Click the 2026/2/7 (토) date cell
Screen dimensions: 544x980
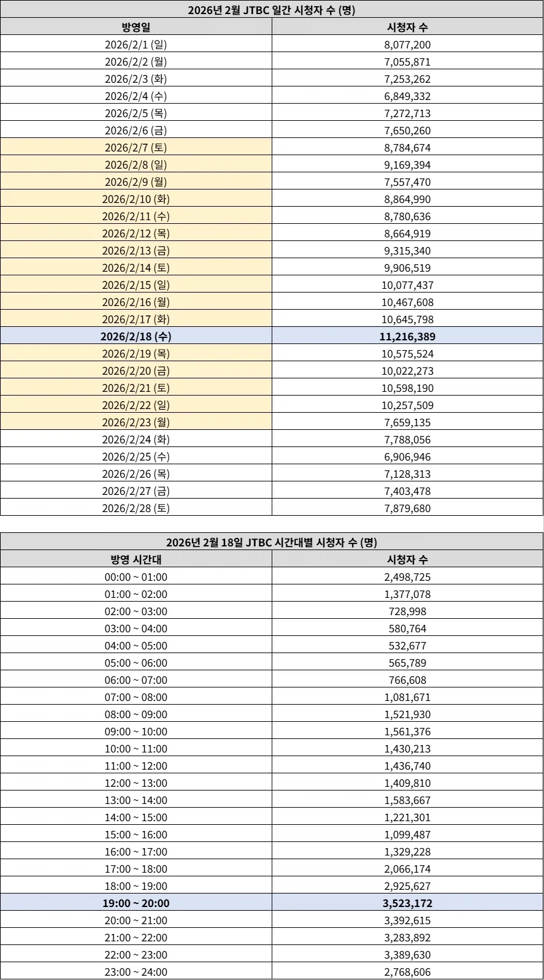136,148
